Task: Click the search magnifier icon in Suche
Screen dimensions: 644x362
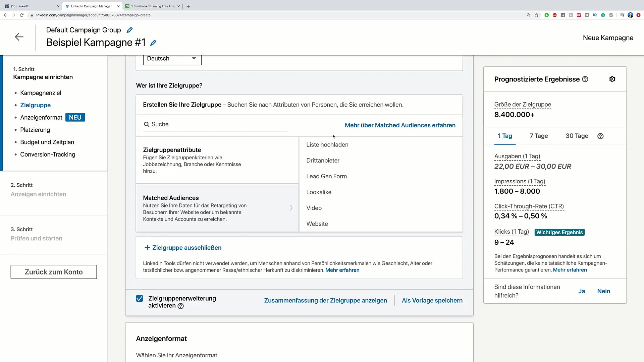Action: pos(147,124)
